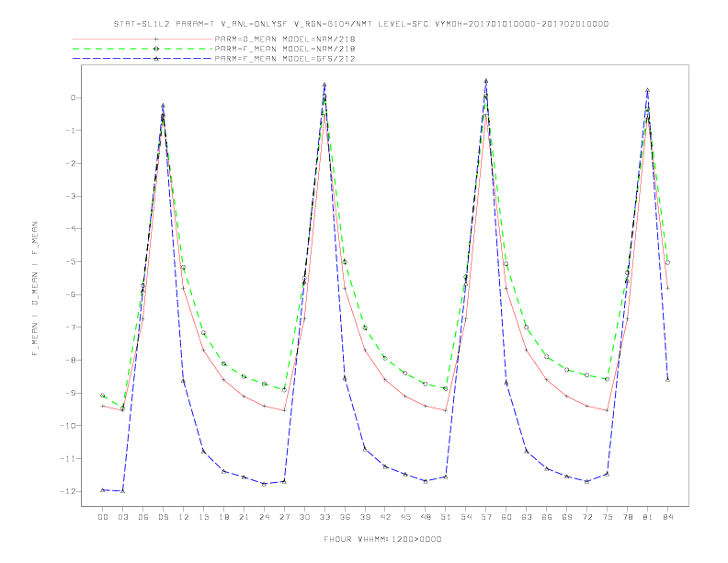Click x-axis tick label 60
This screenshot has width=728, height=563.
coord(506,517)
